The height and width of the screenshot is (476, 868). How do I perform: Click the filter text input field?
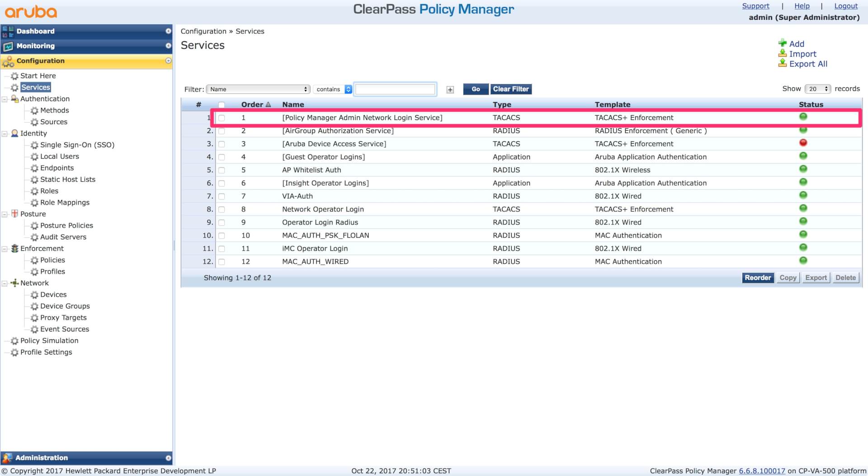coord(395,89)
